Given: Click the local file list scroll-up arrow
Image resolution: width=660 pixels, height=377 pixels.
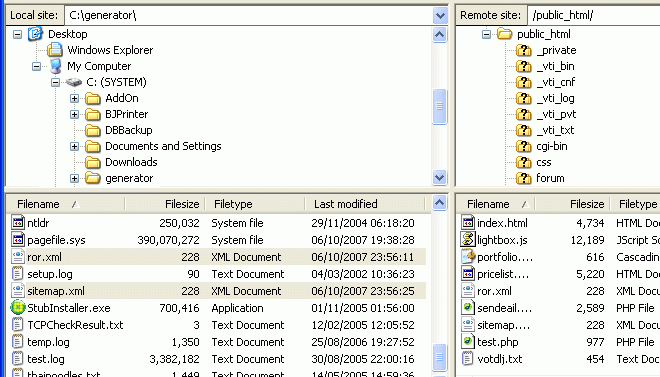Looking at the screenshot, I should click(x=440, y=203).
